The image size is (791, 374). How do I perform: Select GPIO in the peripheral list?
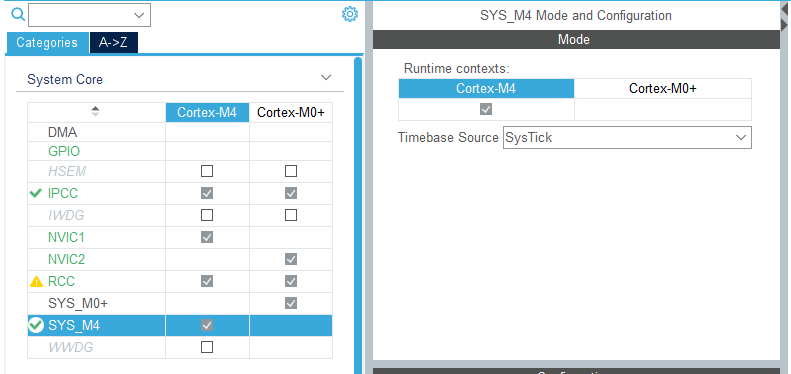64,151
